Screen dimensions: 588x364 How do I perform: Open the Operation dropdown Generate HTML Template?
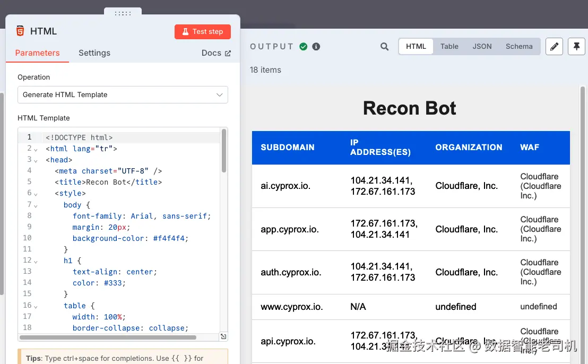tap(123, 95)
